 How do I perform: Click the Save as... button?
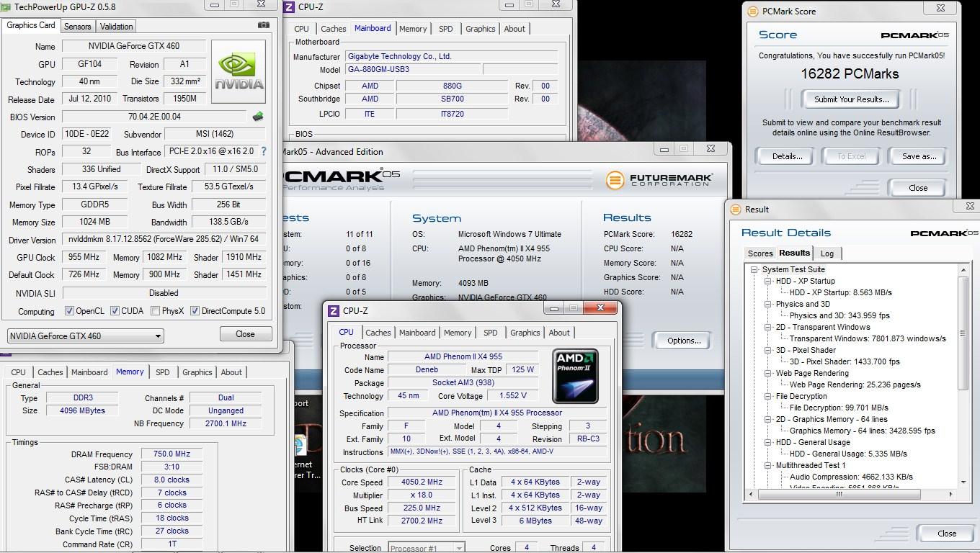click(919, 156)
